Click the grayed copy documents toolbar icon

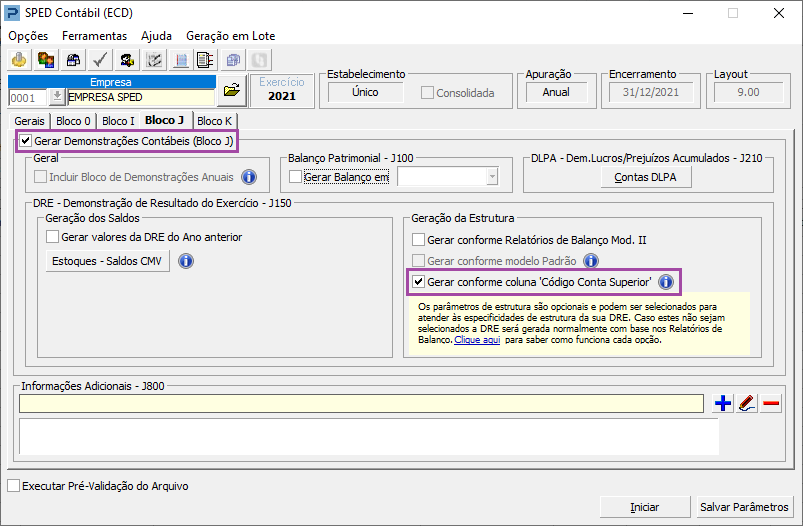[x=233, y=60]
